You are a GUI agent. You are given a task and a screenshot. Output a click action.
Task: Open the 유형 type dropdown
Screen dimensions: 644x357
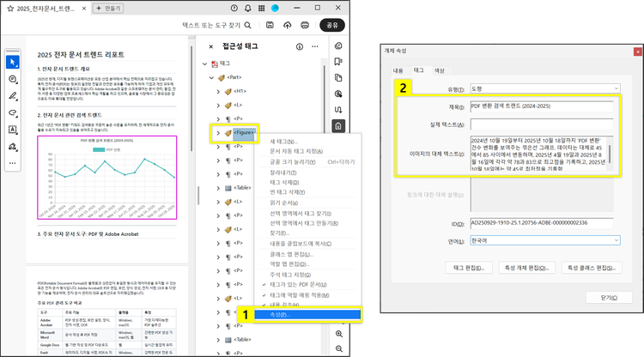click(x=545, y=88)
